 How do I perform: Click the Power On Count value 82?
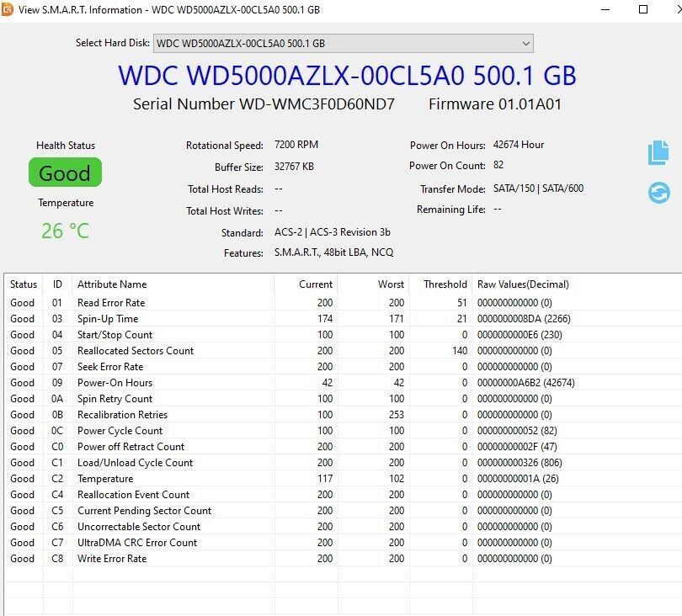point(498,165)
